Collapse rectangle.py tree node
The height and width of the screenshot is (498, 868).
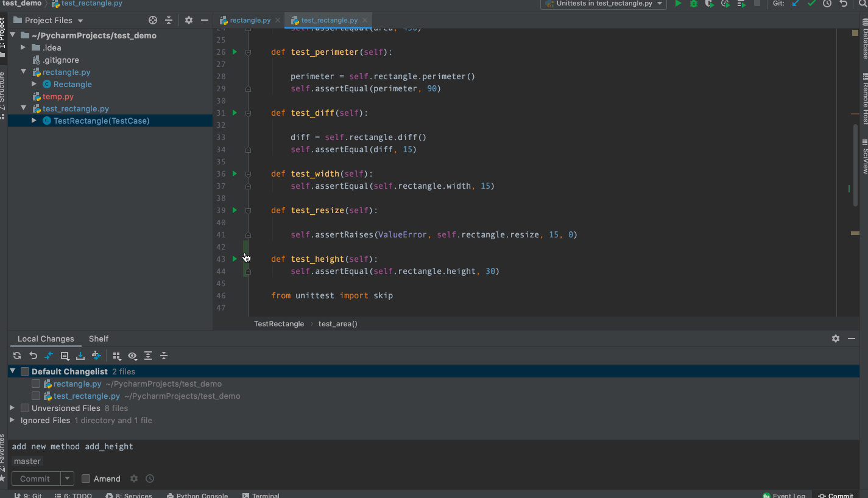(23, 72)
